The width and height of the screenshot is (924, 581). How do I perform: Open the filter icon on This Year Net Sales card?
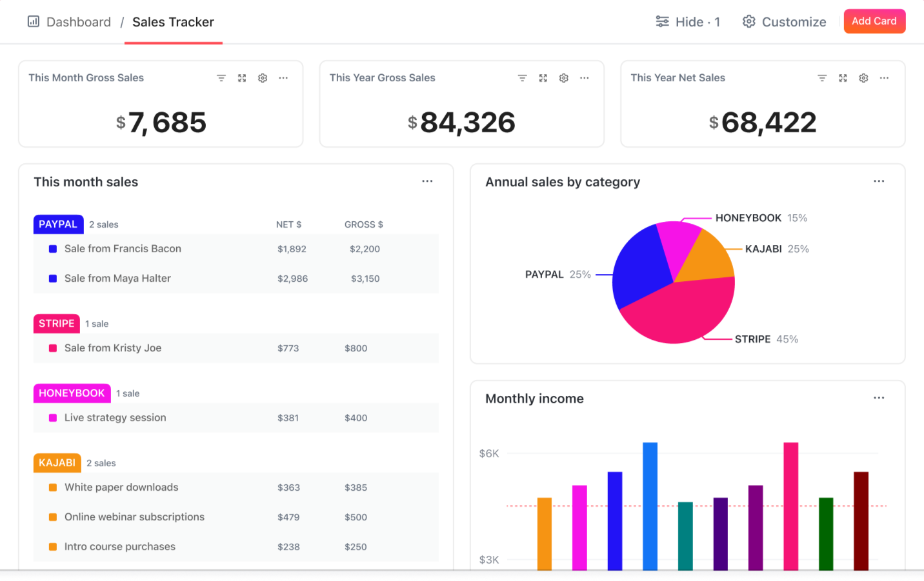coord(822,77)
